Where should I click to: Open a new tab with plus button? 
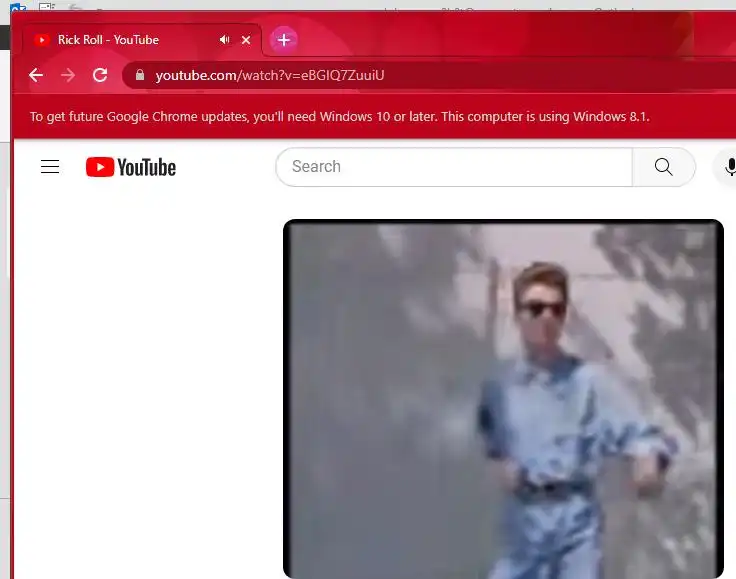click(x=284, y=40)
